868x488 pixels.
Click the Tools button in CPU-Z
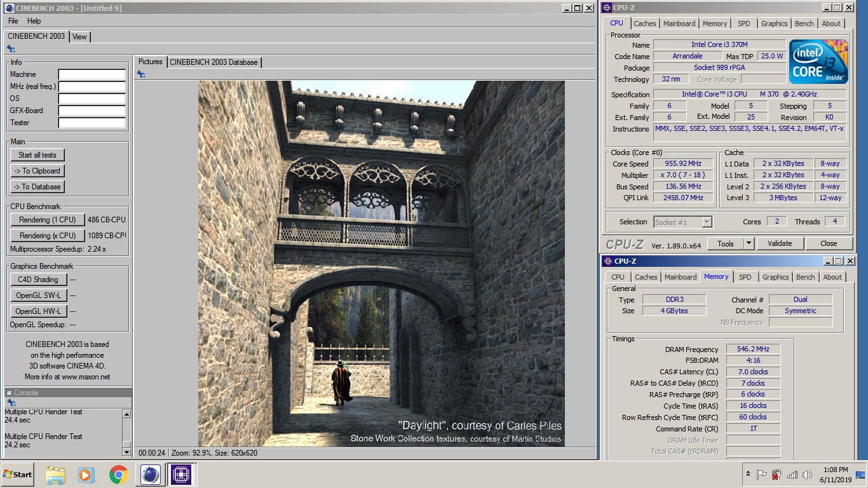[726, 243]
